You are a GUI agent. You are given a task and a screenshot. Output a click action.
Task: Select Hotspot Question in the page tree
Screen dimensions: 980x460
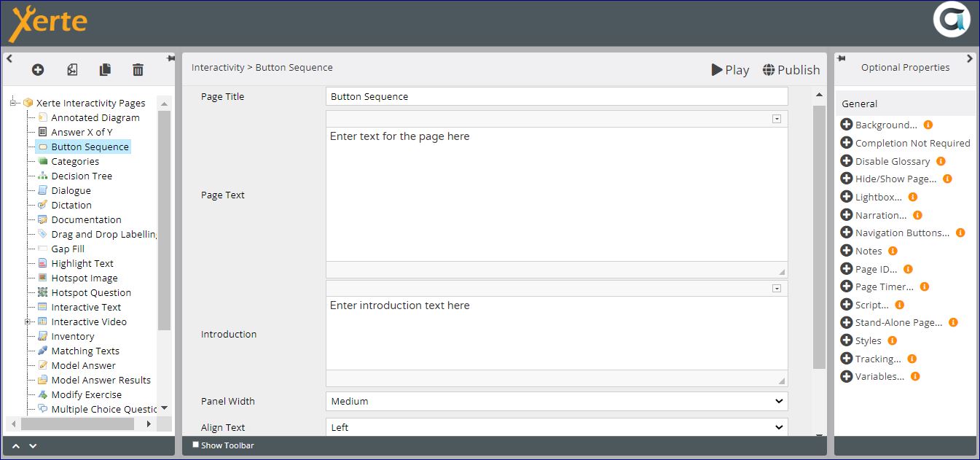point(91,292)
